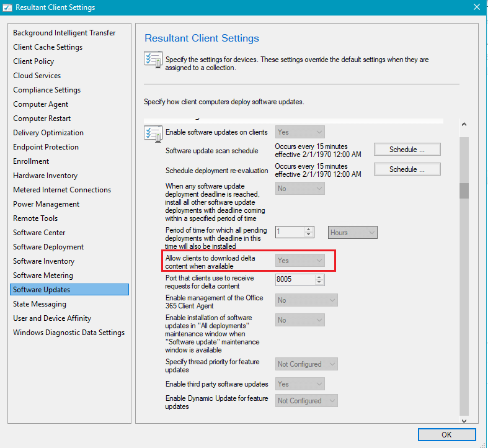This screenshot has height=448, width=488.
Task: Click the delta content port field showing 8005
Action: pos(295,279)
